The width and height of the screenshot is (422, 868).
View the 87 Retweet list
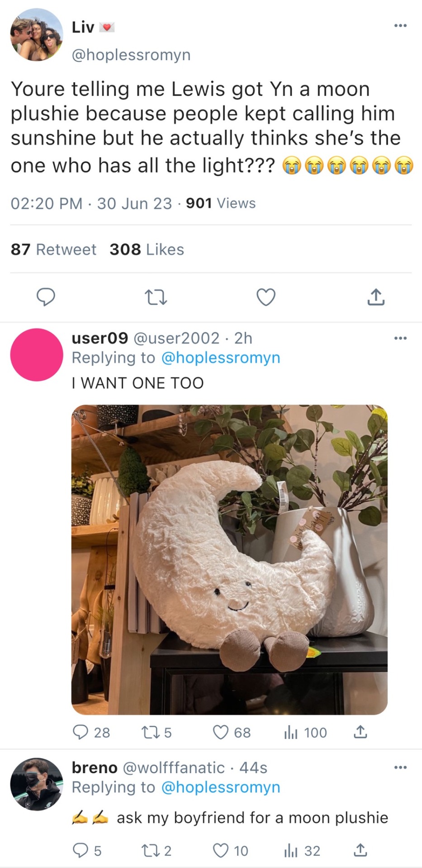tap(53, 249)
